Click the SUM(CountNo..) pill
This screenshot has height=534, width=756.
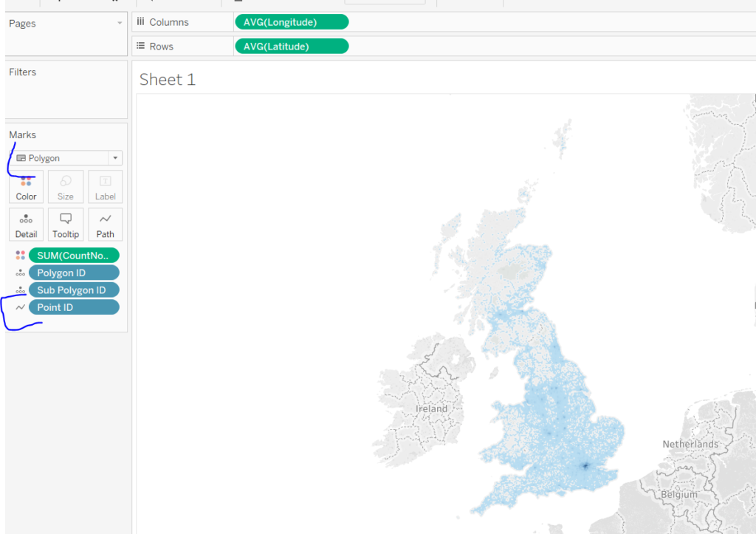pyautogui.click(x=74, y=256)
